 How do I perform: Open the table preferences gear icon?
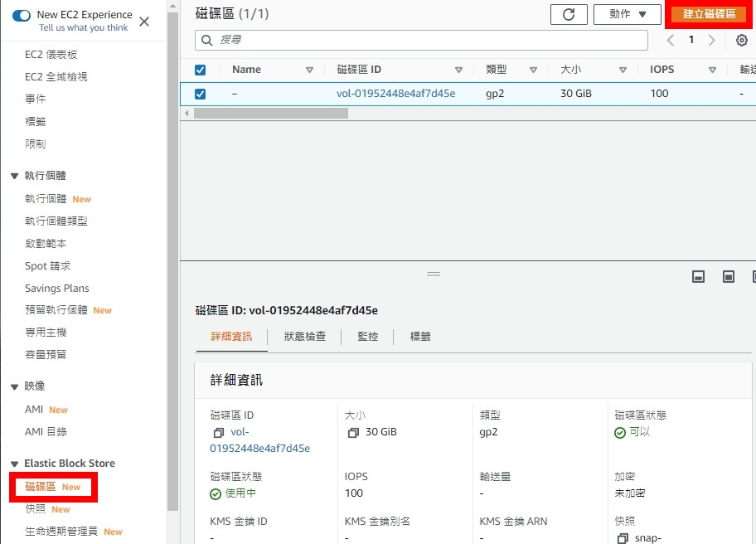[742, 40]
